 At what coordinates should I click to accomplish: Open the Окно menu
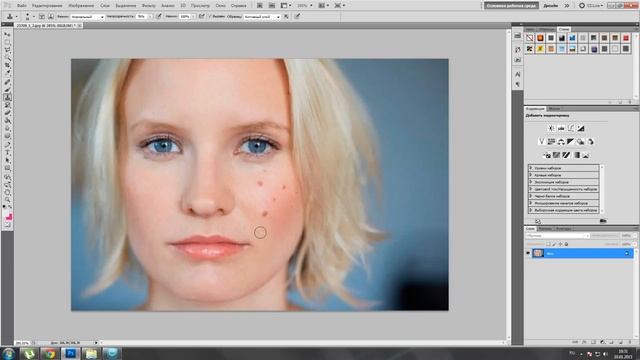[x=220, y=6]
